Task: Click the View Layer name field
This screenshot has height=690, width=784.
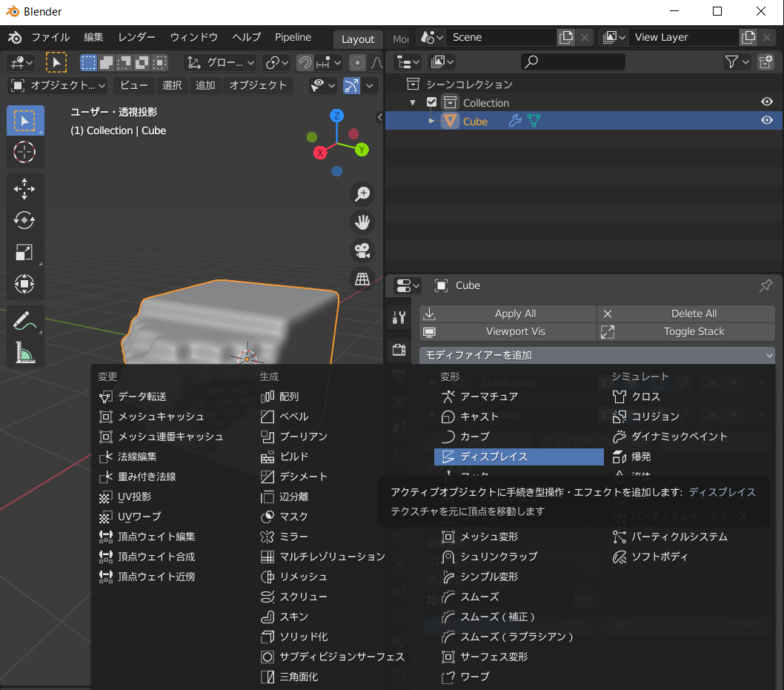Action: pyautogui.click(x=684, y=38)
